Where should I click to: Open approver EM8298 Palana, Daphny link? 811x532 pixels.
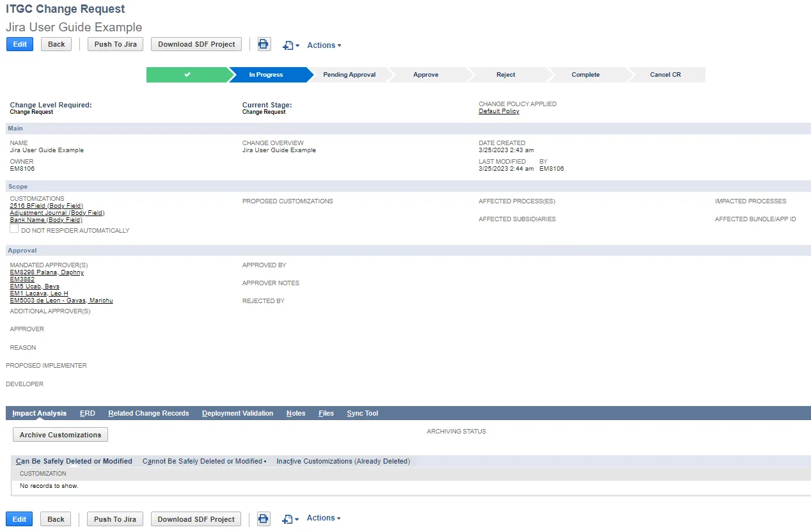coord(47,272)
